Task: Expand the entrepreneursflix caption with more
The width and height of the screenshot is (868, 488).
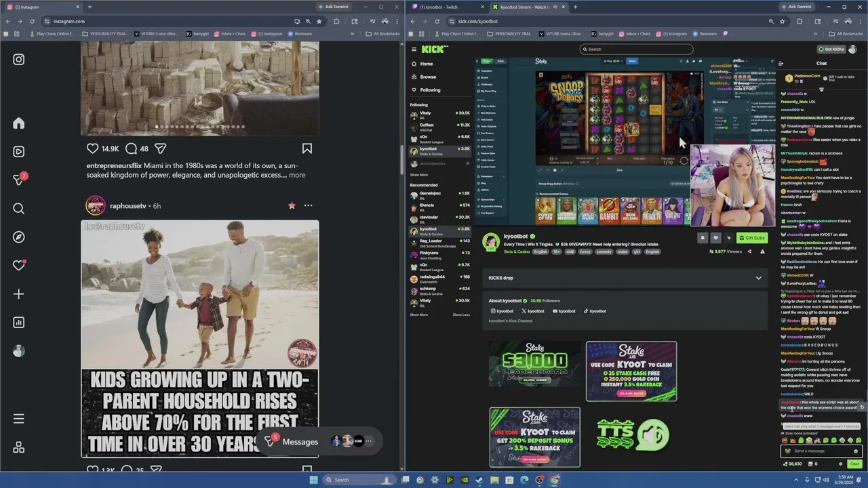Action: pyautogui.click(x=297, y=175)
